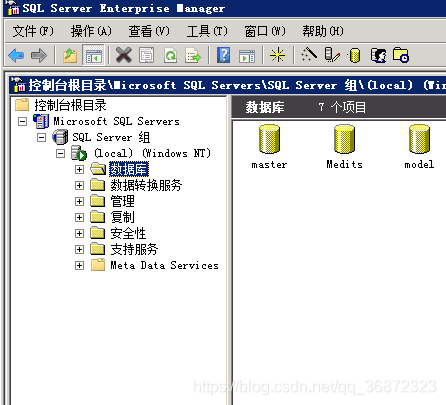Click the New Login toolbar icon
This screenshot has width=446, height=405.
379,55
